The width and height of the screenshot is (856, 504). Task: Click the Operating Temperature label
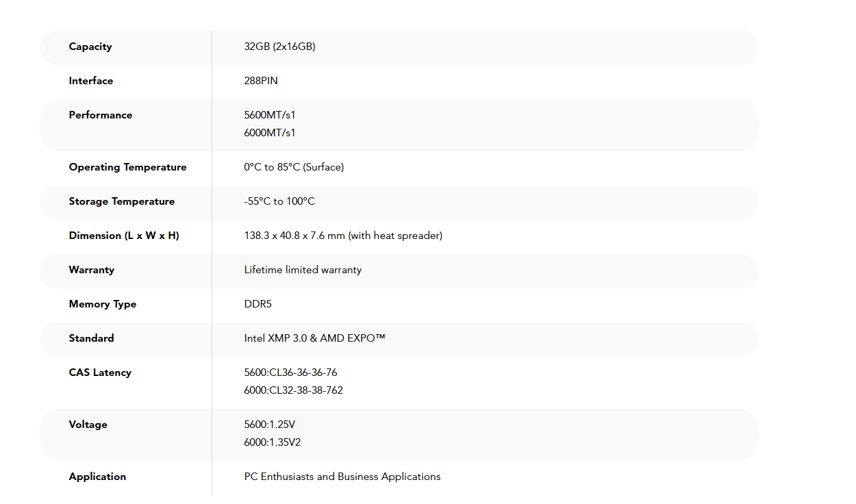(x=127, y=167)
